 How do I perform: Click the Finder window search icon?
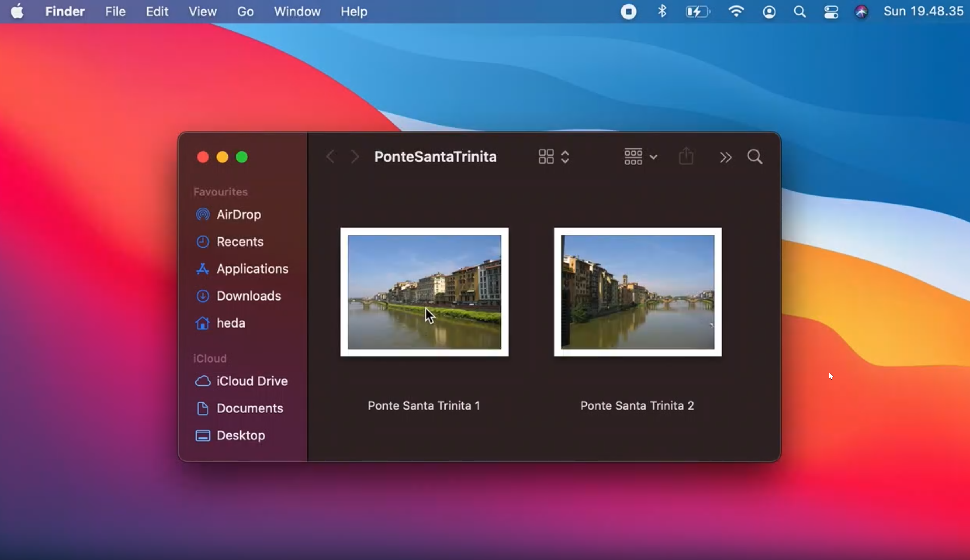tap(755, 157)
